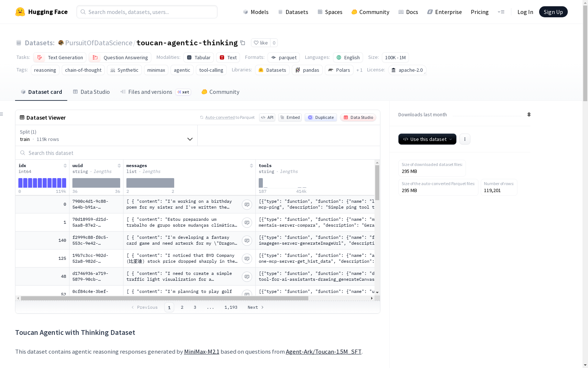Open the PursuitOfDataScience profile link
The image size is (588, 368).
(98, 43)
